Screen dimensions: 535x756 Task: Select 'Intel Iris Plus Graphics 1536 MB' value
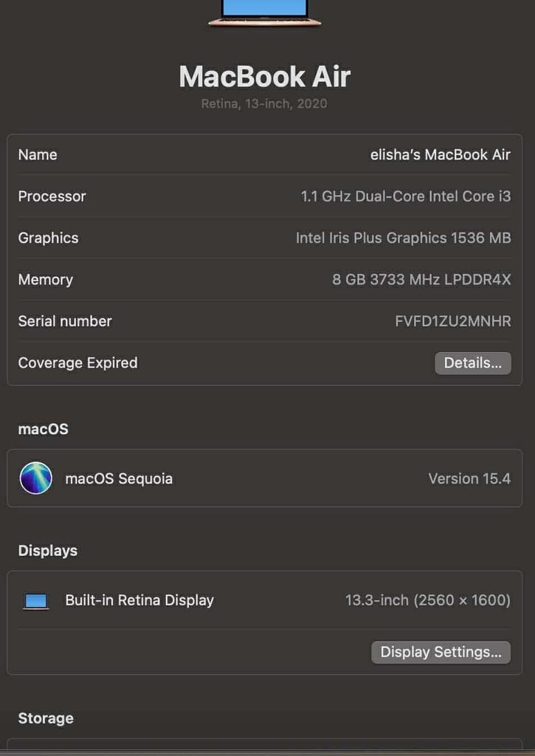click(404, 238)
